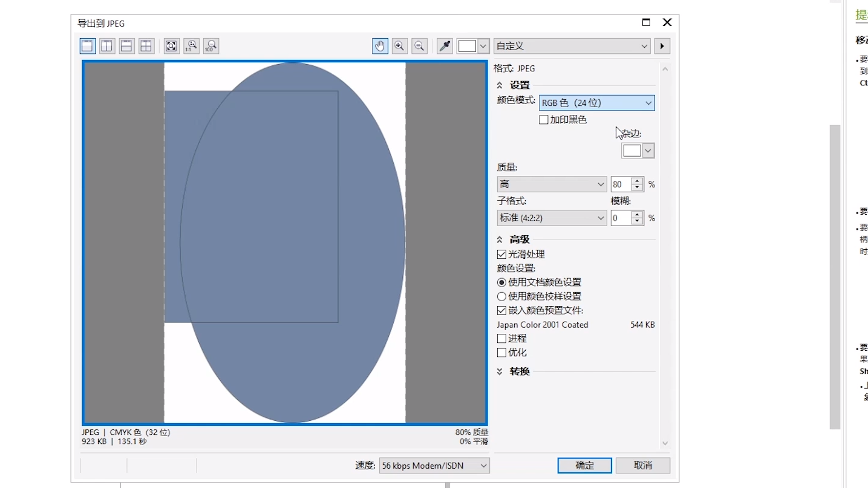Click the 0% 平滑 status text
868x488 pixels.
[x=474, y=441]
